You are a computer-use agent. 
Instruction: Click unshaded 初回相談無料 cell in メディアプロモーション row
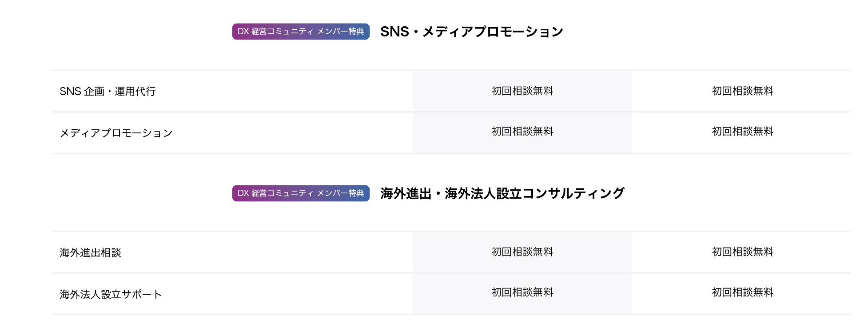coord(742,132)
